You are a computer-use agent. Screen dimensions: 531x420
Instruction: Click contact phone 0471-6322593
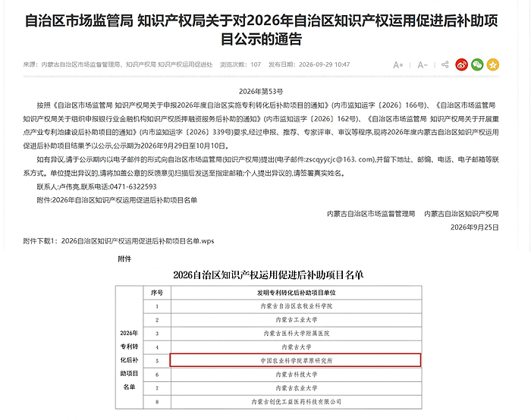coord(133,186)
